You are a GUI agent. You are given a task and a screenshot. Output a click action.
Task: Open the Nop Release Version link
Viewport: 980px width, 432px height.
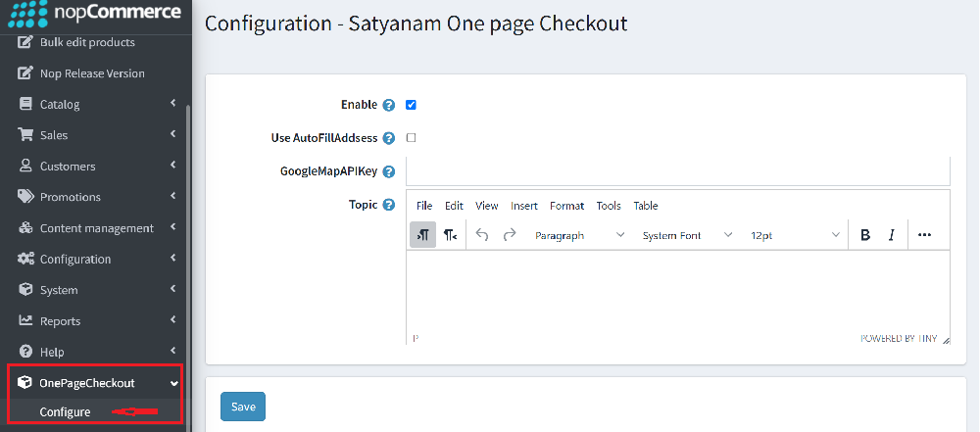92,73
